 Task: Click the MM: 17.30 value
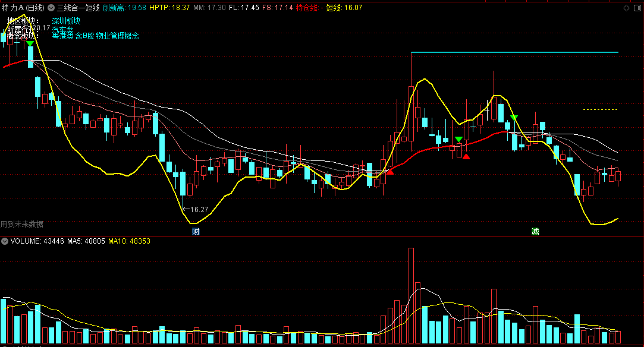click(209, 8)
